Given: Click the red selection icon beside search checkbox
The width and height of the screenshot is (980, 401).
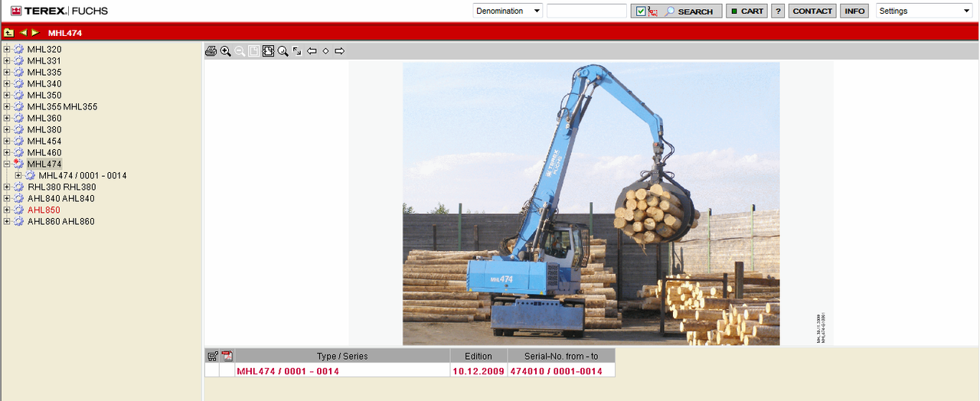Looking at the screenshot, I should [x=653, y=11].
